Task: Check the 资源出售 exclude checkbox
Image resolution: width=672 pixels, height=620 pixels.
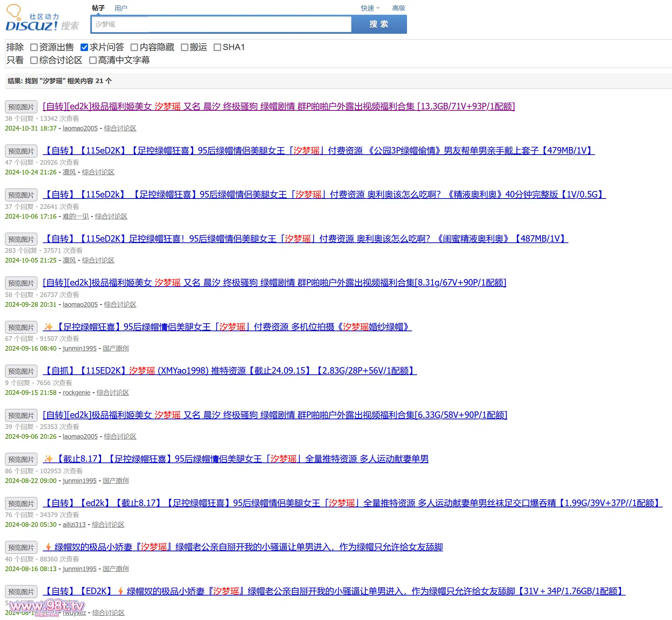Action: point(34,47)
